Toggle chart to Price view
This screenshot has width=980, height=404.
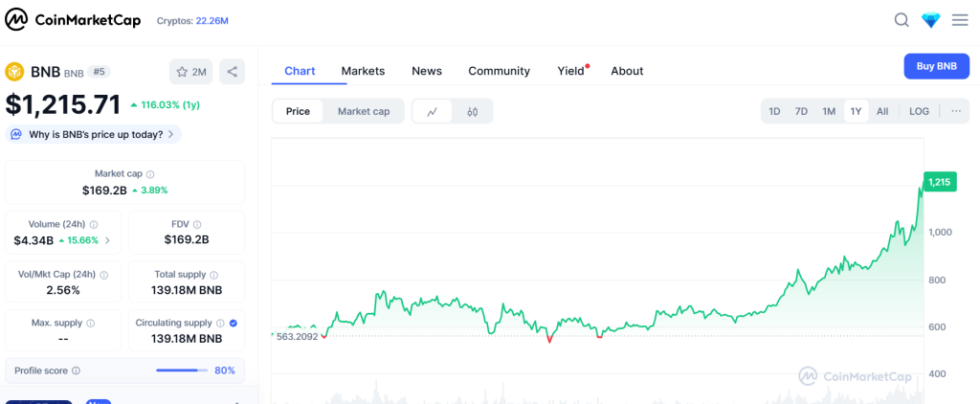point(298,111)
